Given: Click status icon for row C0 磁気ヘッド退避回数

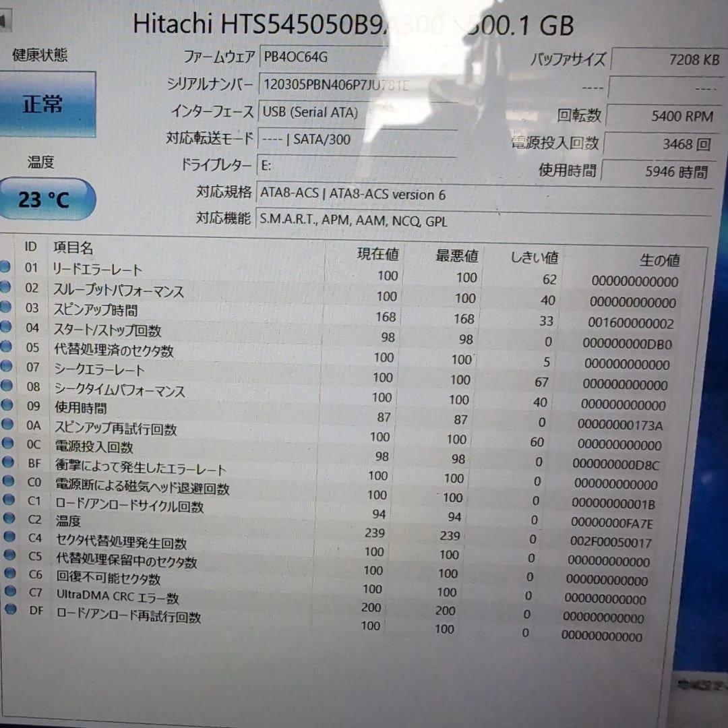Looking at the screenshot, I should [8, 481].
